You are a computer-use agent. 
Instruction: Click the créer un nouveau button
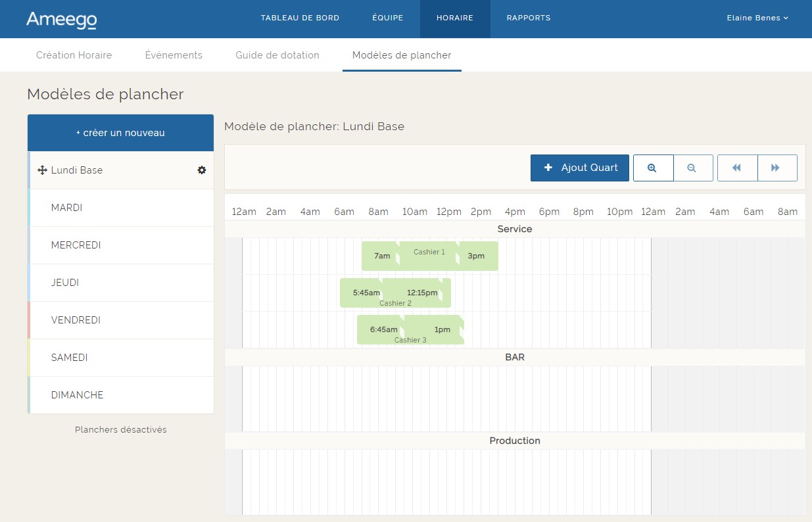point(120,133)
